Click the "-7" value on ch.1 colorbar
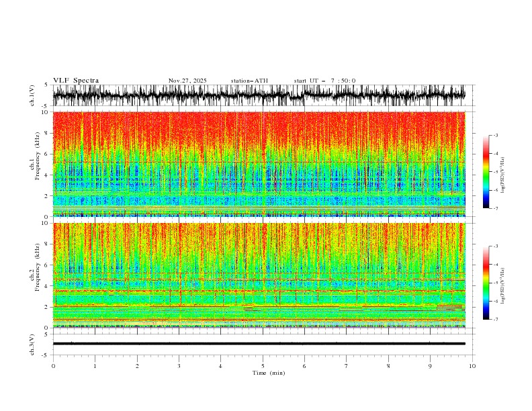Screen dimensions: 532x411 pyautogui.click(x=495, y=208)
